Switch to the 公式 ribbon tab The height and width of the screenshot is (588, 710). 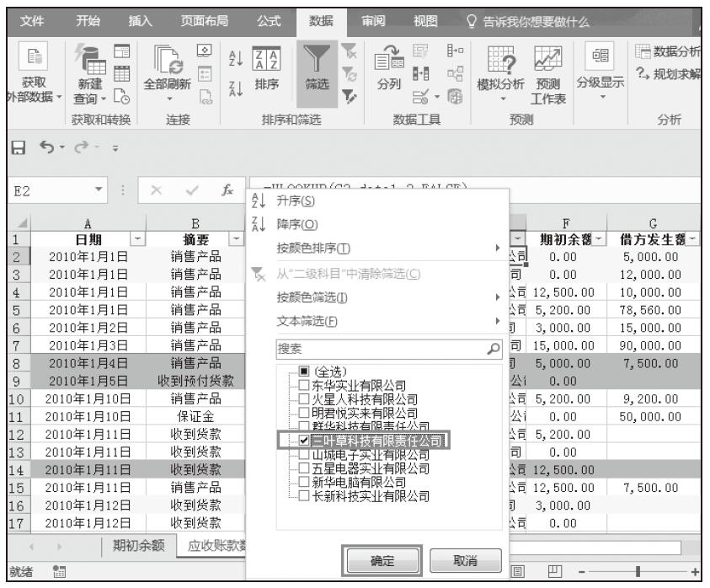pos(269,19)
